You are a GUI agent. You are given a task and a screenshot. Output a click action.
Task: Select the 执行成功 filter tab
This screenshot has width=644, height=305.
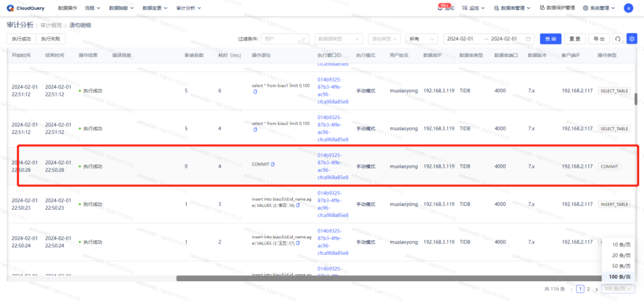pos(21,39)
